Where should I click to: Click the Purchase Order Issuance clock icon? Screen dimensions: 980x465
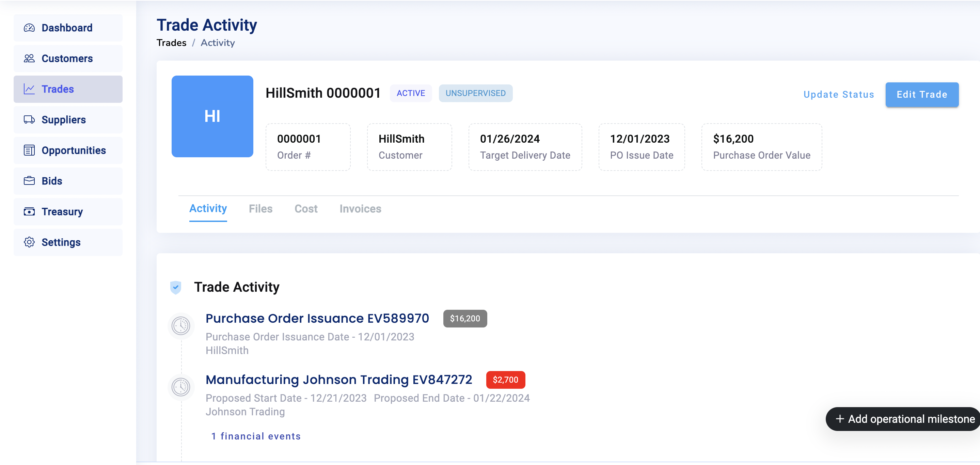pos(181,326)
